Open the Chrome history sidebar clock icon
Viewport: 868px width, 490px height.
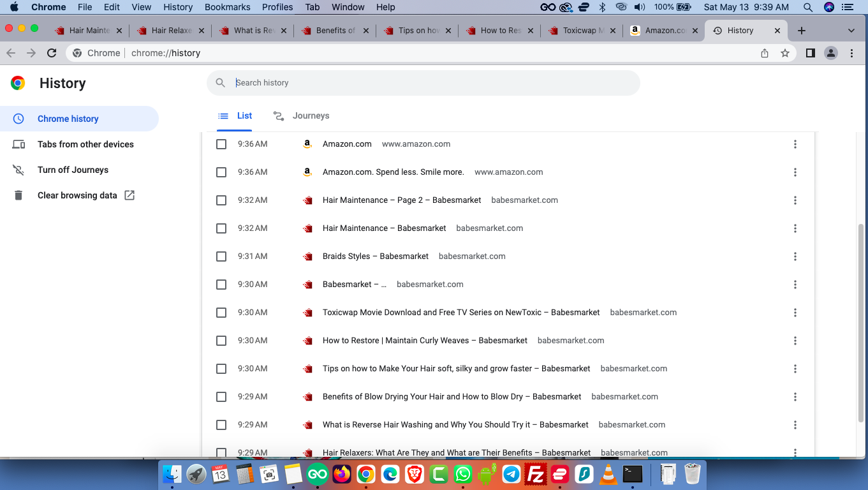coord(18,119)
